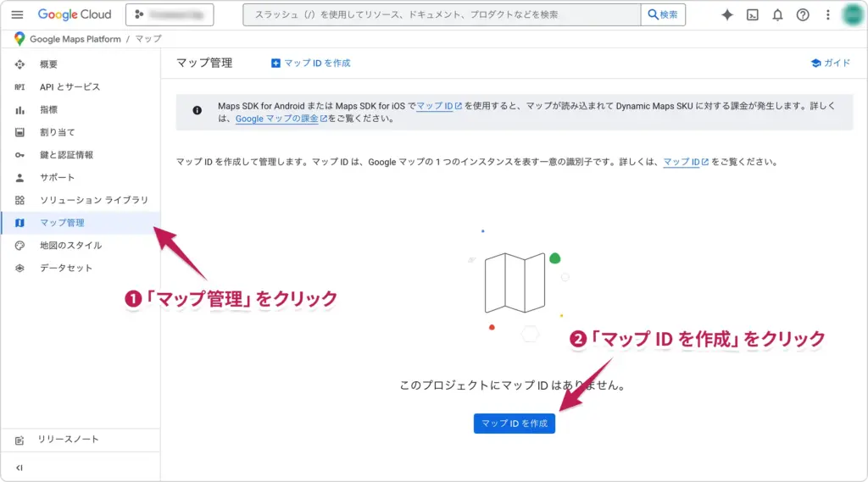Image resolution: width=868 pixels, height=482 pixels.
Task: Open the notifications bell
Action: (x=777, y=15)
